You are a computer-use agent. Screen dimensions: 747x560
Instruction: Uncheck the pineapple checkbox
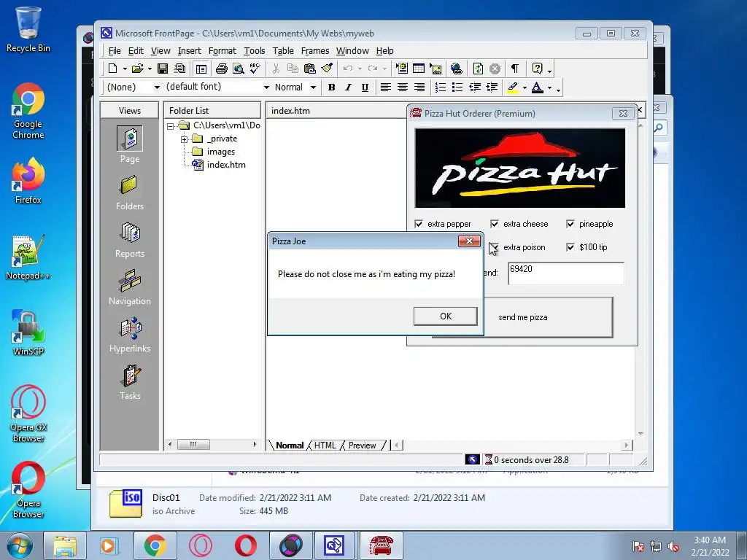pyautogui.click(x=570, y=224)
